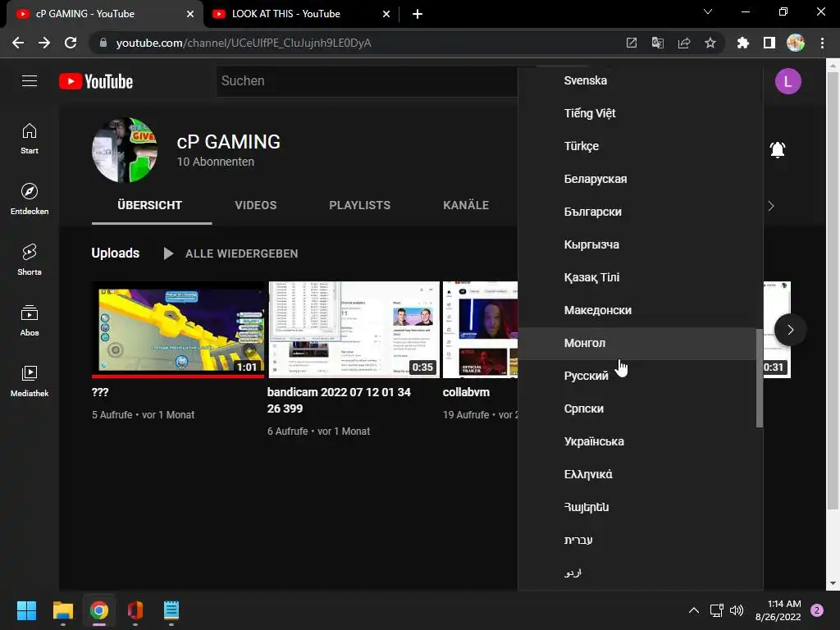Screen dimensions: 840x630
Task: Click the clock and date in taskbar
Action: (778, 610)
